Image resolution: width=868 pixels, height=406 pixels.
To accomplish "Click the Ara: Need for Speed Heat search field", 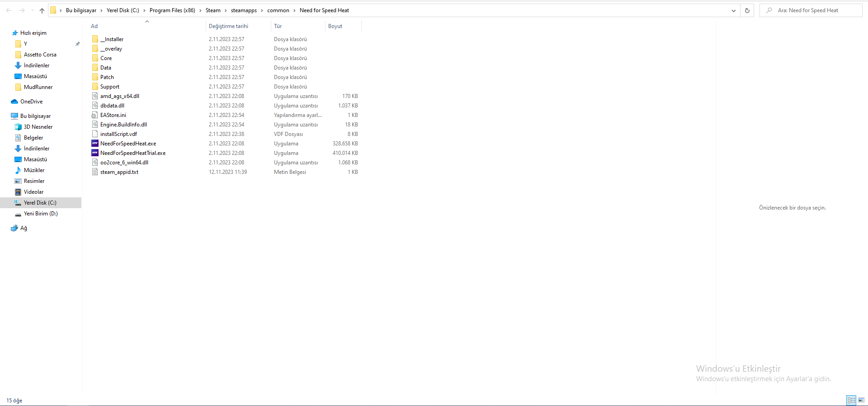I will 811,10.
